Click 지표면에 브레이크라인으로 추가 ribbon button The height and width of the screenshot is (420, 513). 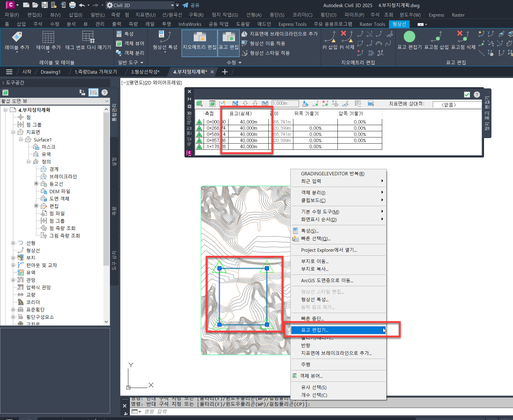(x=279, y=34)
